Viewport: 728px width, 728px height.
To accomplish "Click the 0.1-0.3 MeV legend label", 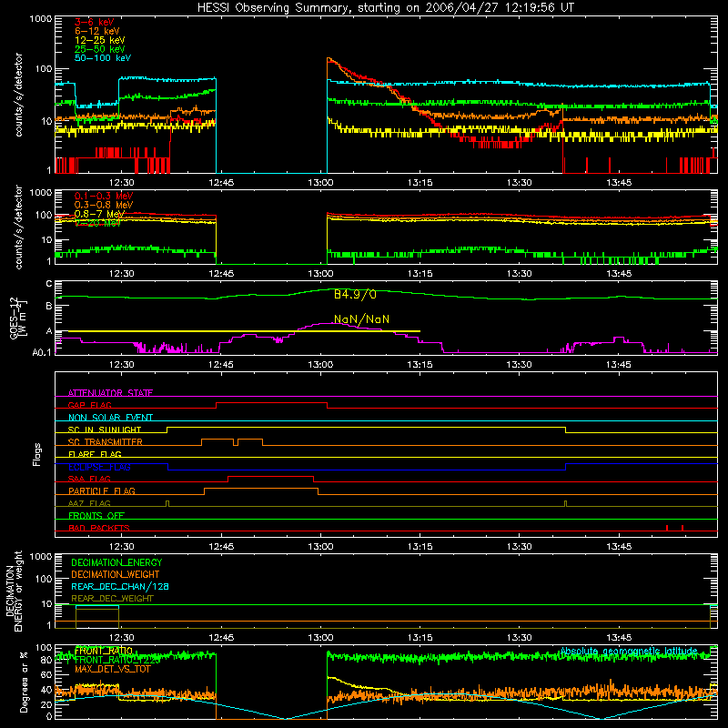I will click(104, 196).
